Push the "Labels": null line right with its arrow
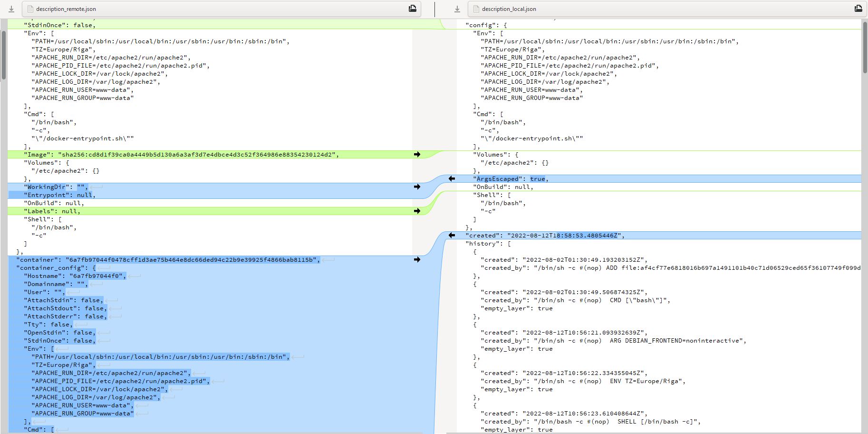Image resolution: width=868 pixels, height=434 pixels. (x=417, y=211)
